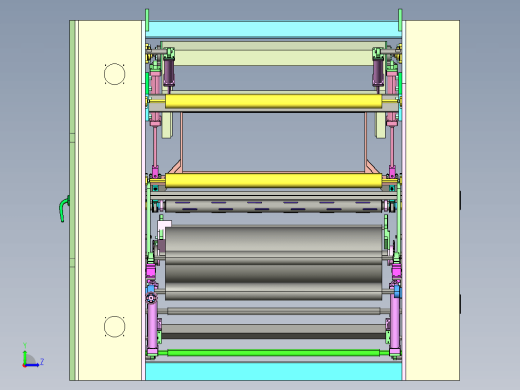Select the lower circular hole on left panel
Screen dimensions: 520x390
114,326
